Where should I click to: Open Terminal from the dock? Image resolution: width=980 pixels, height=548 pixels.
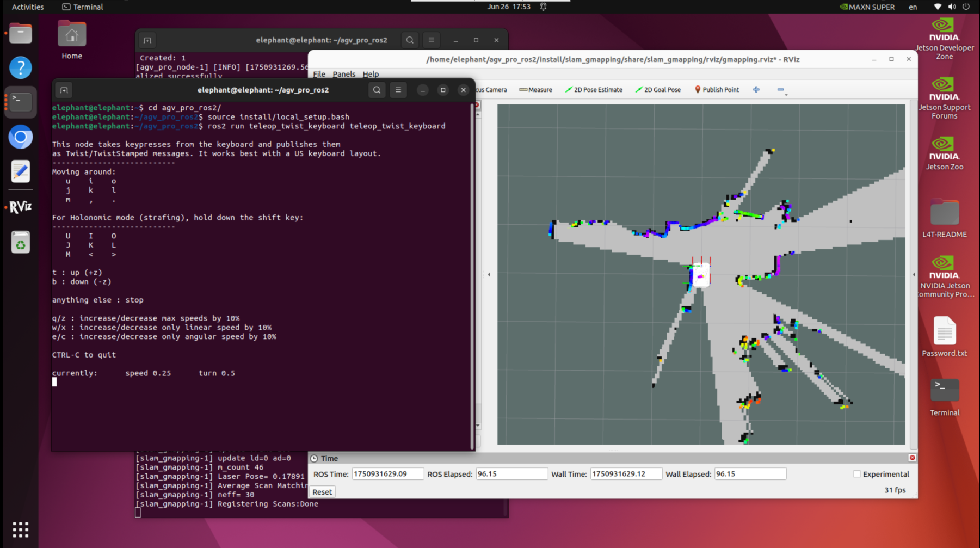click(x=21, y=102)
